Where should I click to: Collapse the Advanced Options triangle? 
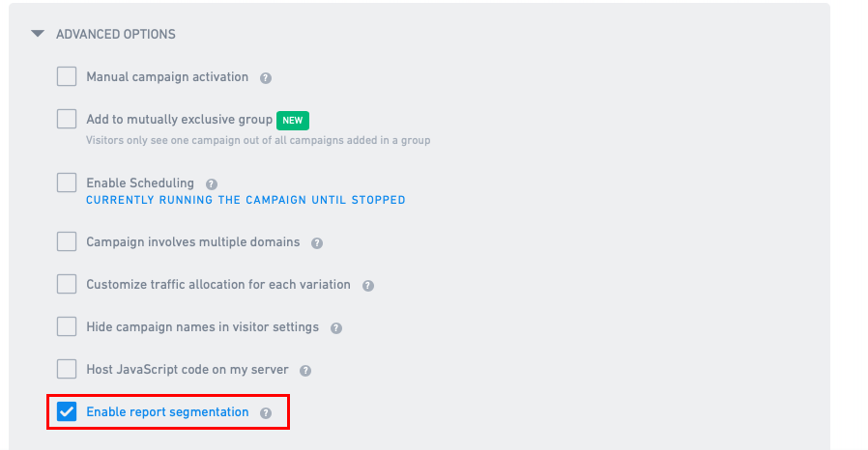coord(38,34)
